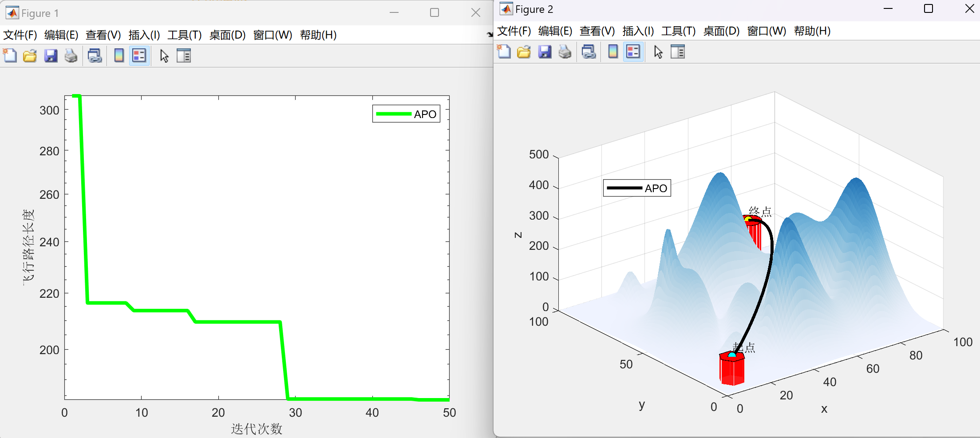This screenshot has height=438, width=980.
Task: Click Open File icon in Figure 2 toolbar
Action: point(524,52)
